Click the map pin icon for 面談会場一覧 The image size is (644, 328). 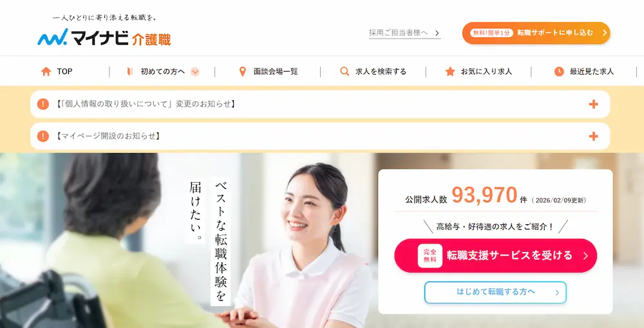coord(242,72)
